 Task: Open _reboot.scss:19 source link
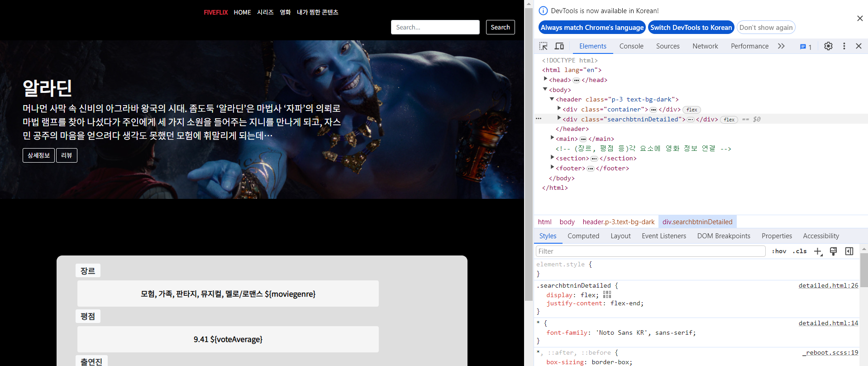(x=830, y=352)
